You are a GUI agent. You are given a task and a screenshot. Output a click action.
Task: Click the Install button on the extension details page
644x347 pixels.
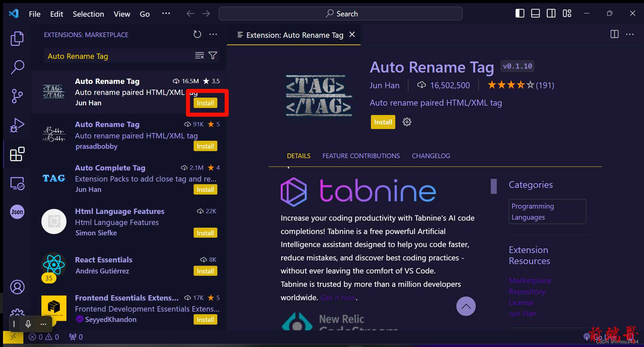click(x=383, y=122)
